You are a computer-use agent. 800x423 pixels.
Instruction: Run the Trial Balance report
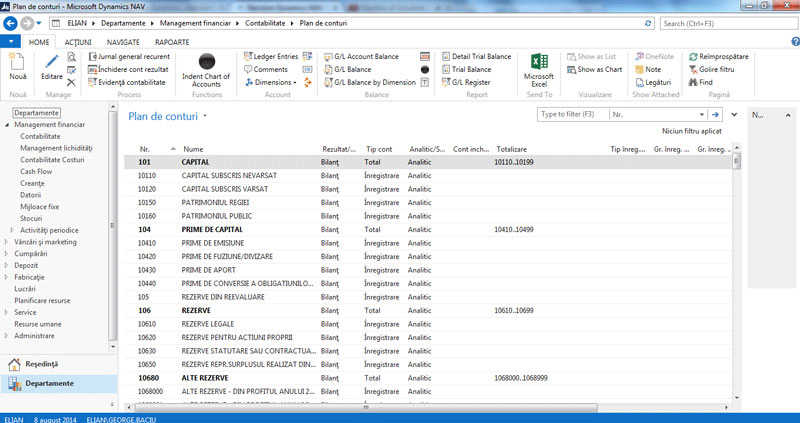click(x=466, y=69)
